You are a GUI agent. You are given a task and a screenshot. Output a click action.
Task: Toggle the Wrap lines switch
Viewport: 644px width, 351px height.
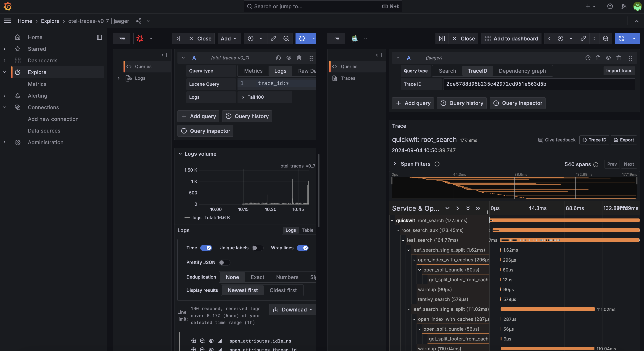[x=303, y=248]
